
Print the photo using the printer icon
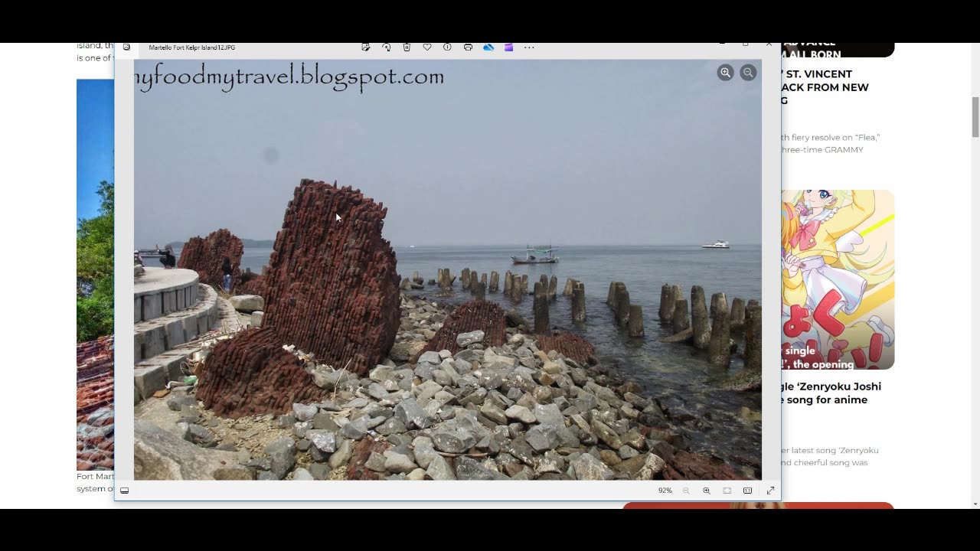tap(468, 47)
